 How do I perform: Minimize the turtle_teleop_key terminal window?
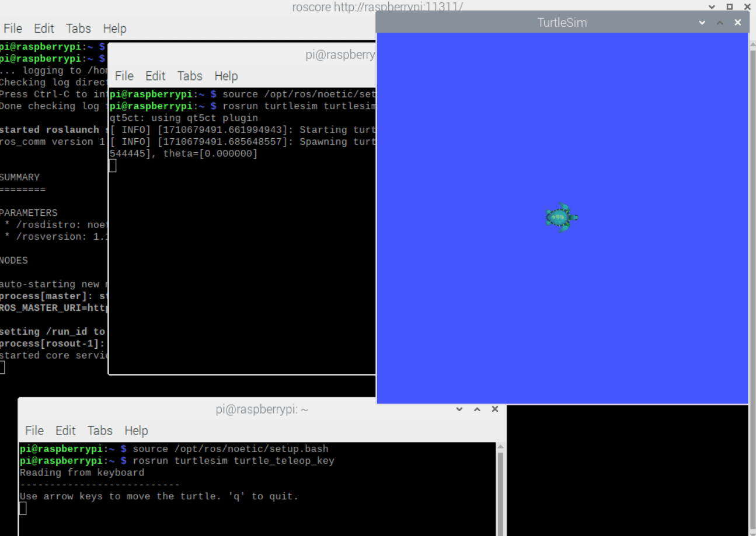(x=459, y=409)
